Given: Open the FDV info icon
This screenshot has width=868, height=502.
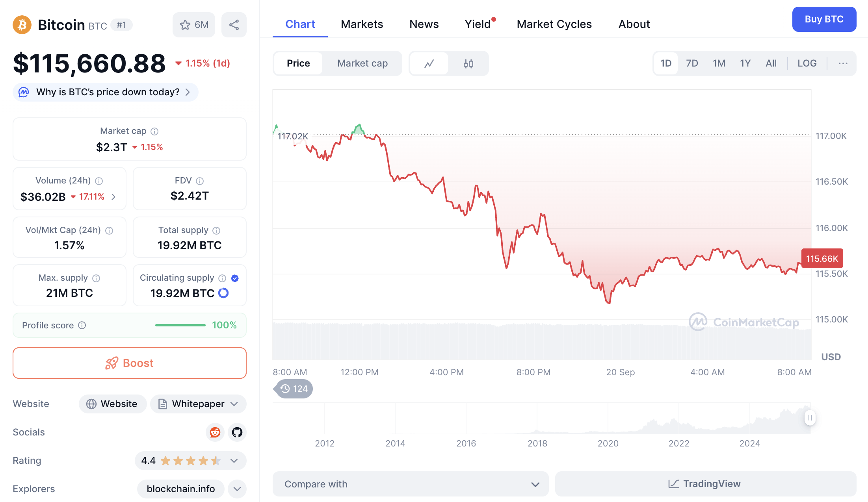Looking at the screenshot, I should point(200,181).
